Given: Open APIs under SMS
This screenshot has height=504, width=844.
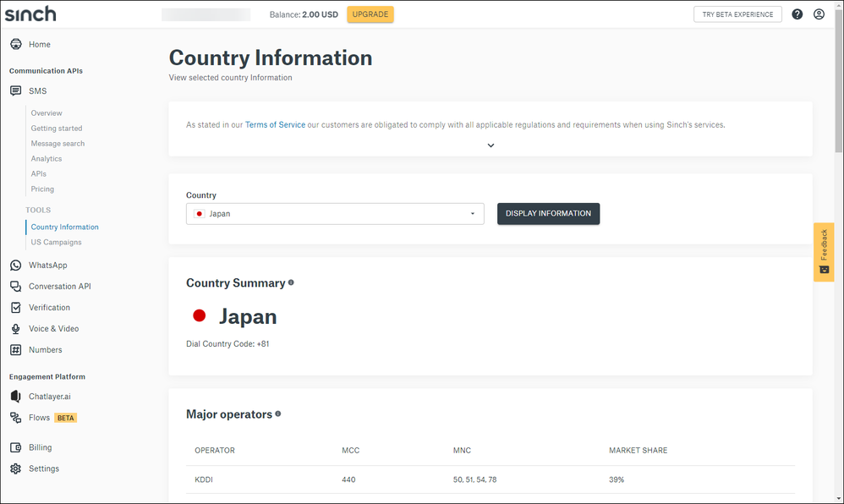Looking at the screenshot, I should click(x=39, y=173).
